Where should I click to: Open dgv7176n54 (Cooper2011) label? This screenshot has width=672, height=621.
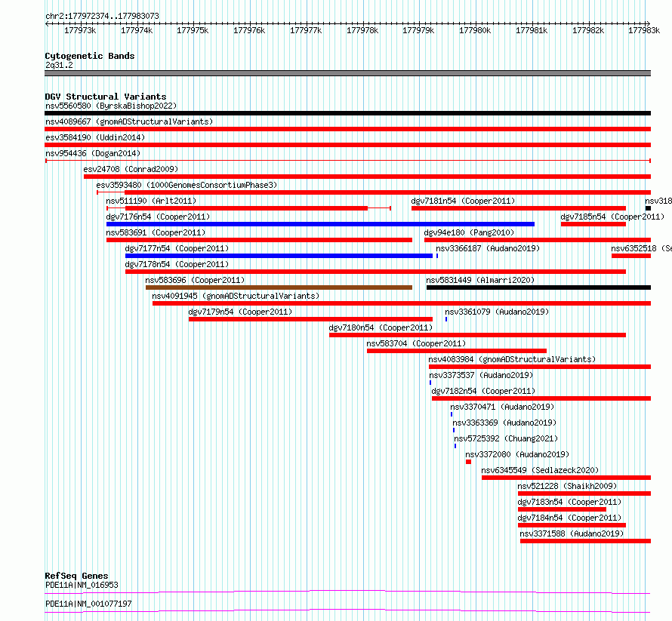[158, 217]
